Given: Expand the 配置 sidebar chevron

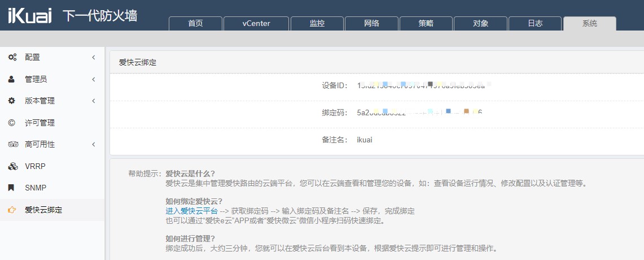Looking at the screenshot, I should [x=93, y=57].
